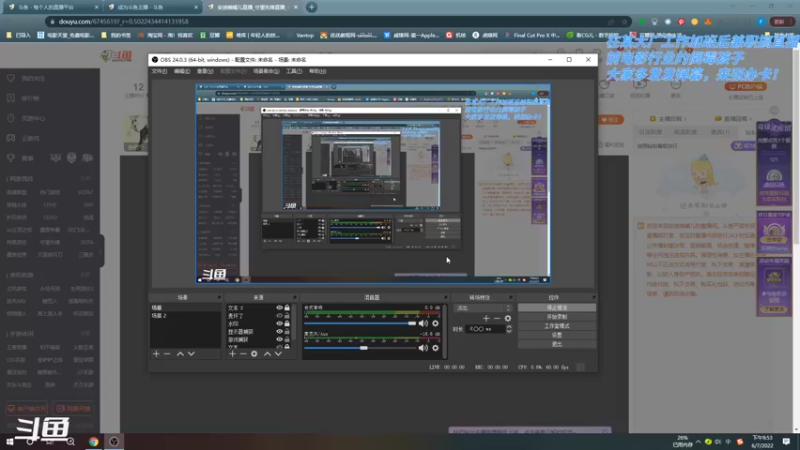Viewport: 800px width, 450px height.
Task: Undock the Controls panel via header icon
Action: [x=593, y=297]
